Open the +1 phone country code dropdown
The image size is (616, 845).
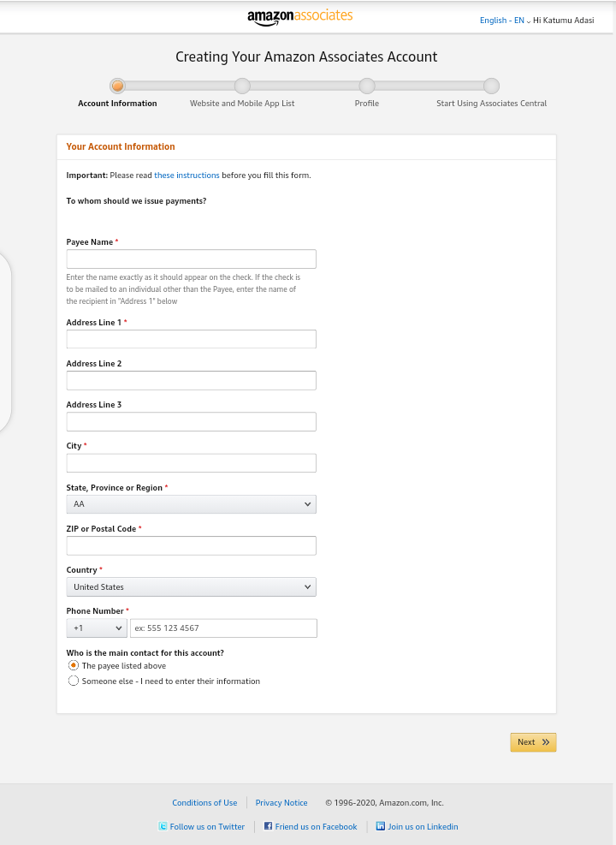pos(97,628)
